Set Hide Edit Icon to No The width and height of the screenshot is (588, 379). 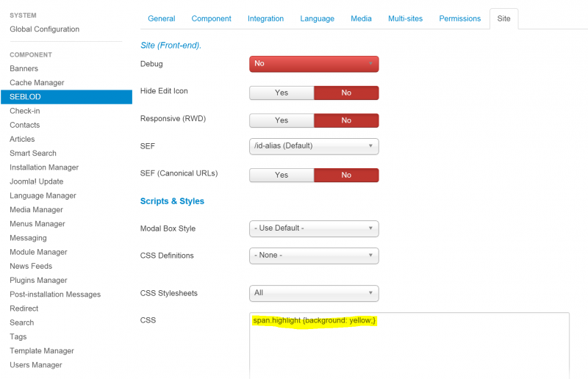coord(346,93)
